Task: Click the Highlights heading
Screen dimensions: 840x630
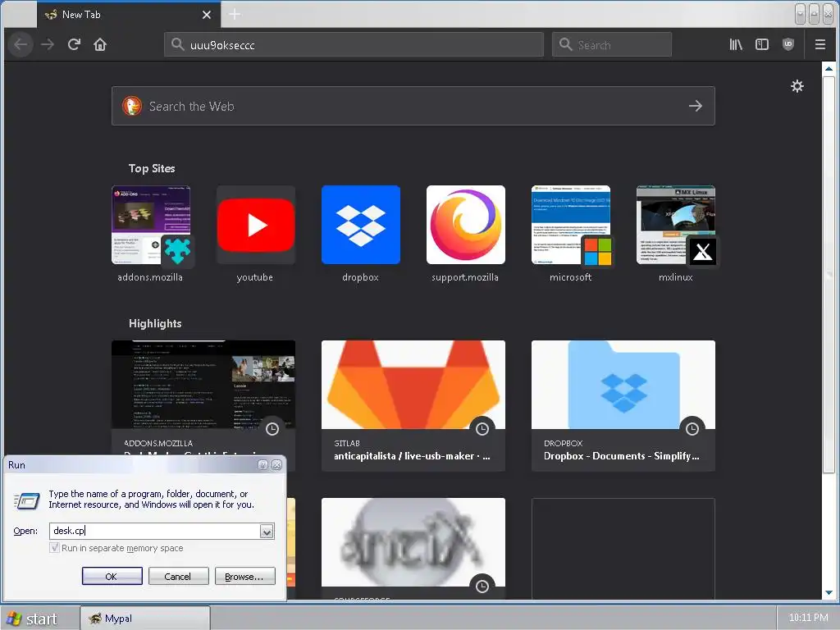Action: pos(155,323)
